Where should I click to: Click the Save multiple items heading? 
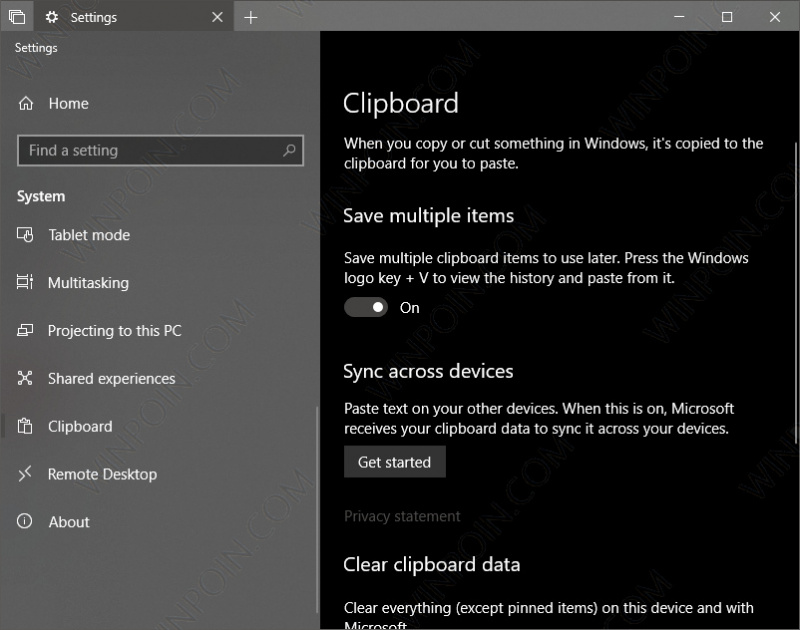click(429, 216)
